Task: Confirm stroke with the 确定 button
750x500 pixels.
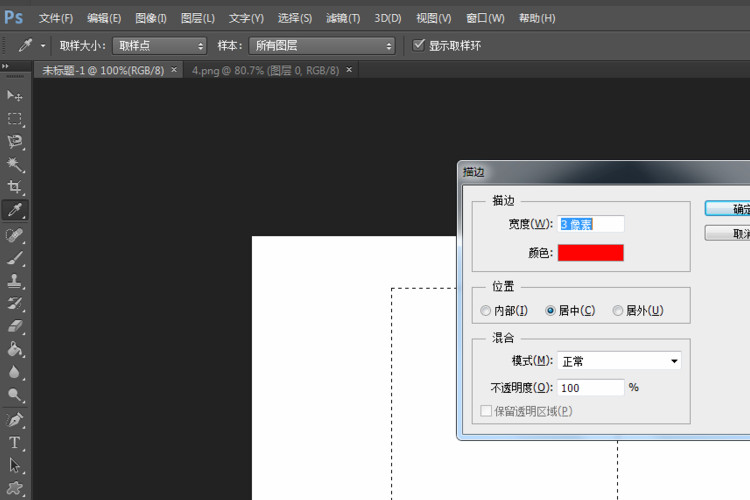Action: (728, 209)
